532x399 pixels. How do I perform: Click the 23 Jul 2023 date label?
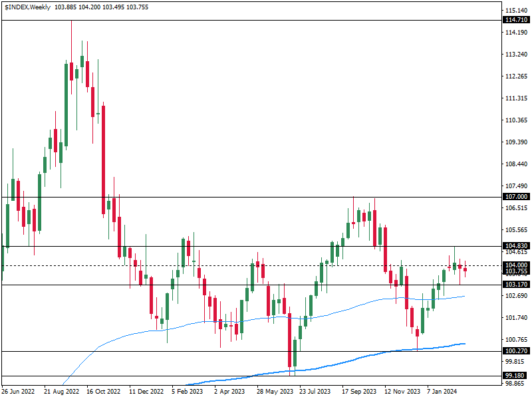click(315, 392)
